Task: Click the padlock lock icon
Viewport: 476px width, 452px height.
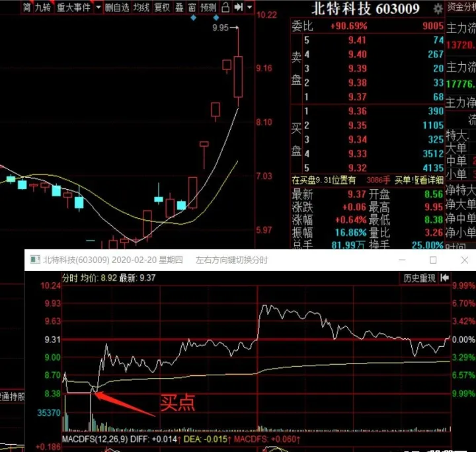Action: [x=225, y=7]
